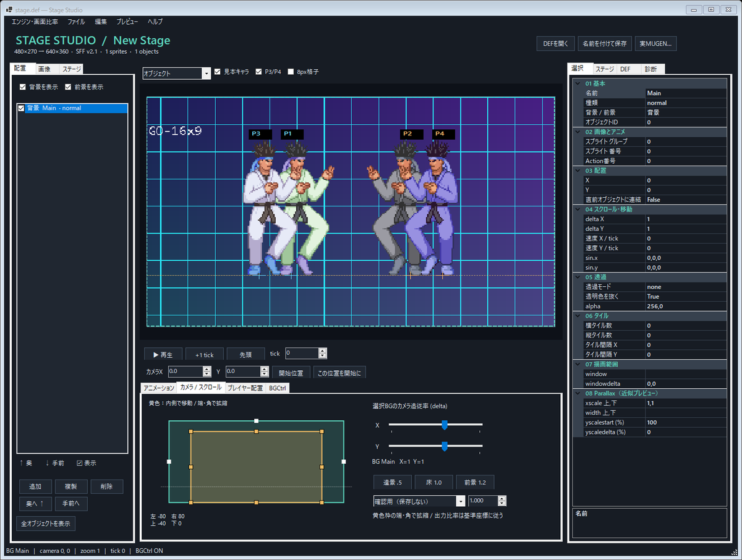742x560 pixels.
Task: Open the エンジン・画面比率 menu
Action: pyautogui.click(x=35, y=22)
